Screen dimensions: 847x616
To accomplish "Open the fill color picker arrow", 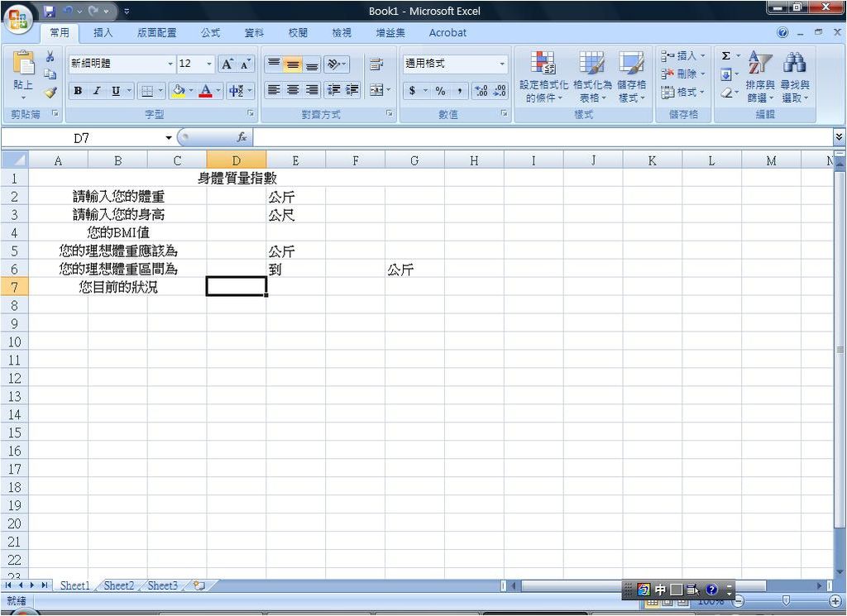I will coord(191,91).
